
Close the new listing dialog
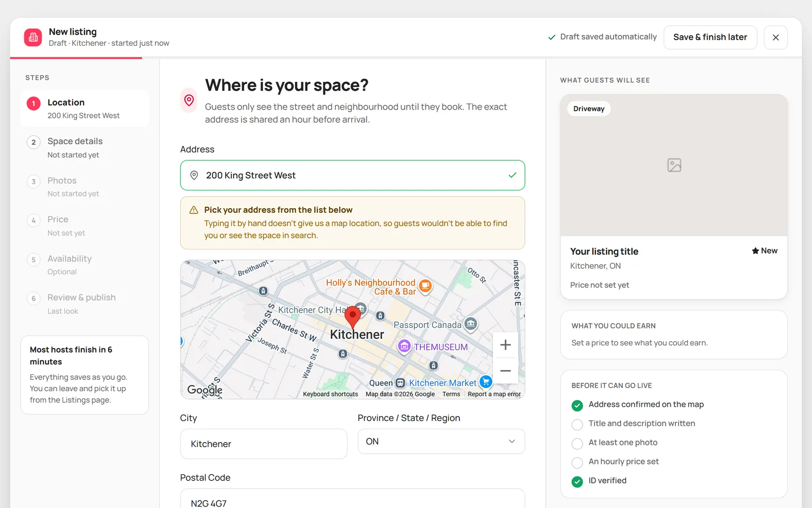[775, 37]
